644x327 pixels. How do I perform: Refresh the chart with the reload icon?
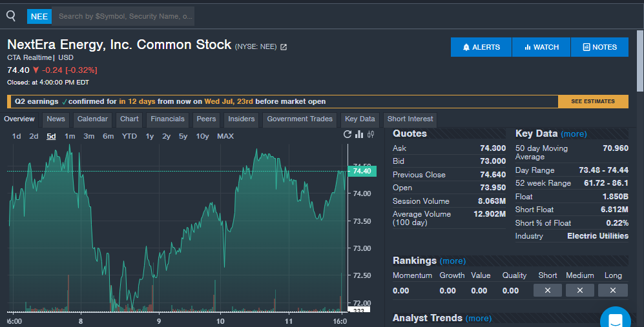tap(348, 134)
